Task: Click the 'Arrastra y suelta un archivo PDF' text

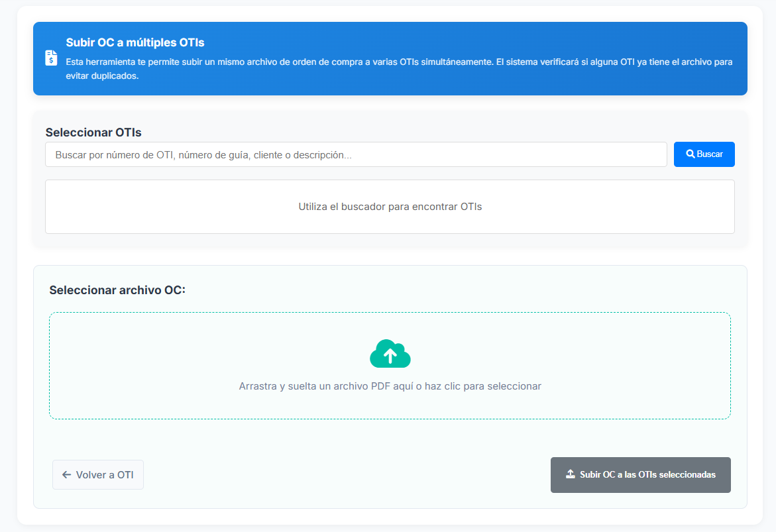Action: (x=390, y=386)
